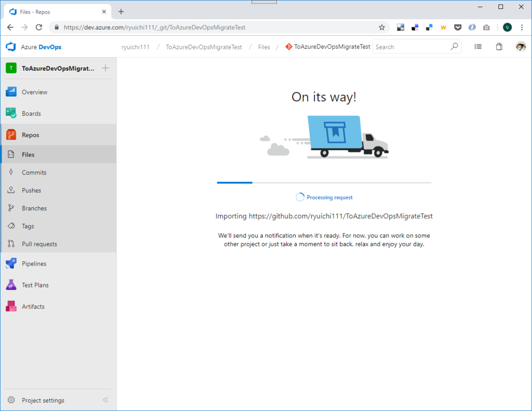532x411 pixels.
Task: Click the Overview icon in sidebar
Action: [x=11, y=92]
